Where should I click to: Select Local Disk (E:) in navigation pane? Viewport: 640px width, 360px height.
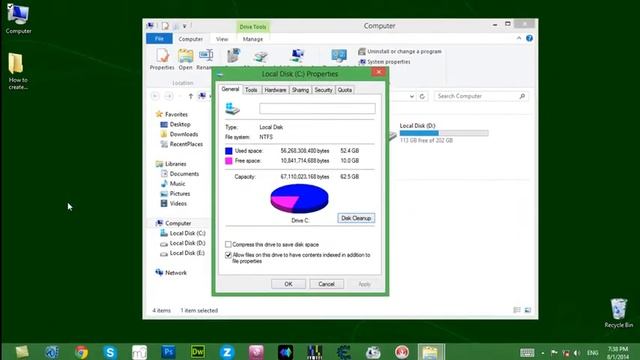(x=182, y=253)
